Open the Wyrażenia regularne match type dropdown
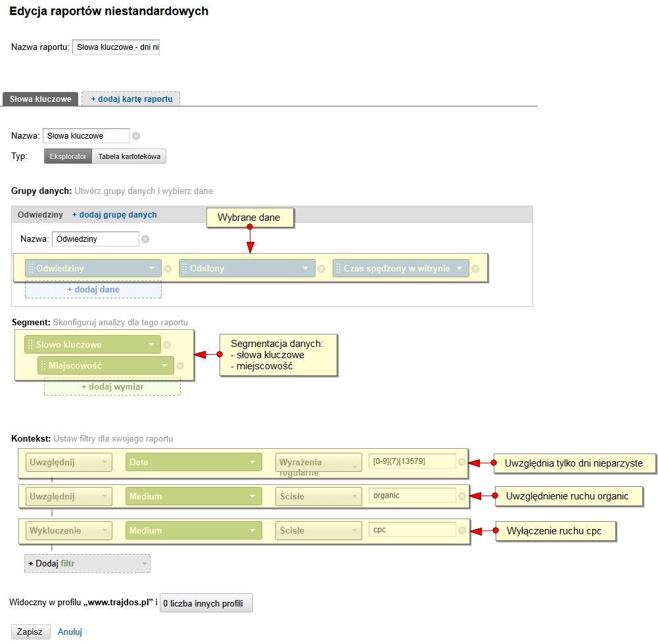Viewport: 658px width, 644px height. click(x=319, y=462)
